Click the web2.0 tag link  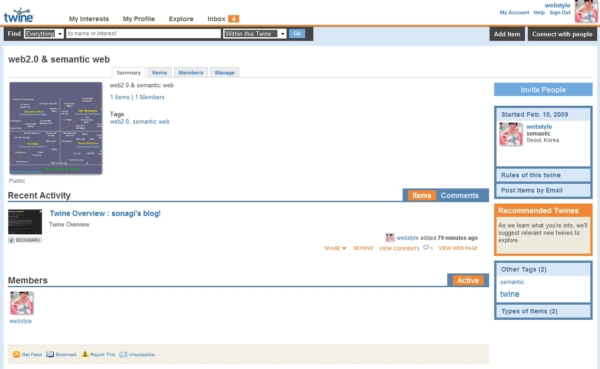pos(119,122)
